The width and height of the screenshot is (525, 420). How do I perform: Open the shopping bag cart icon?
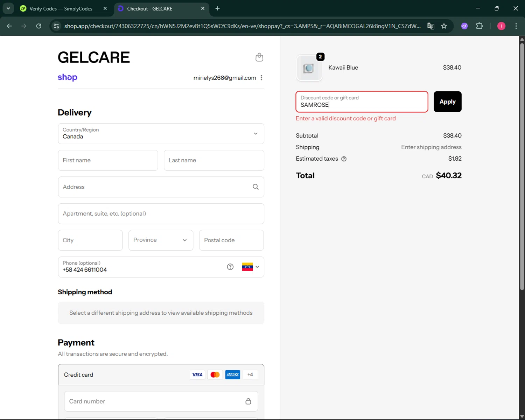point(259,57)
